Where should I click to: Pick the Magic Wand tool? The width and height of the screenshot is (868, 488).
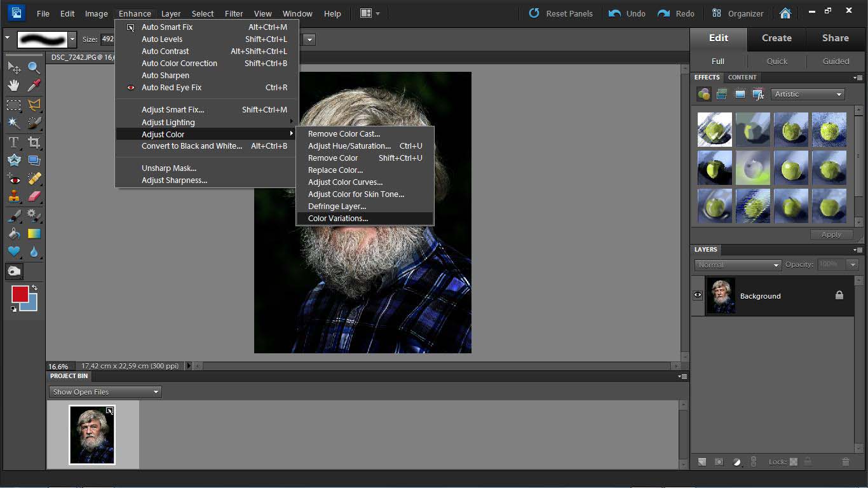14,123
